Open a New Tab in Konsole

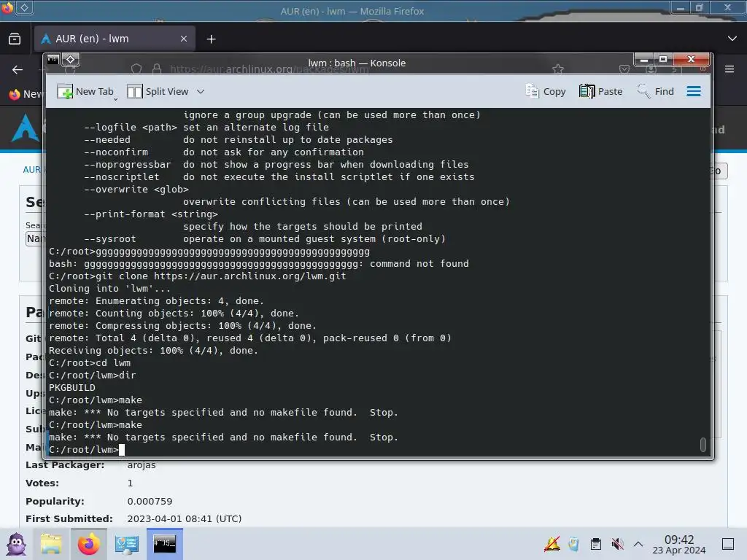(86, 91)
